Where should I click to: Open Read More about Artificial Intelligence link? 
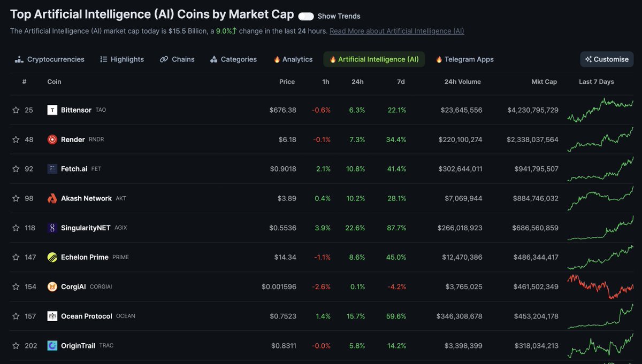(x=397, y=31)
